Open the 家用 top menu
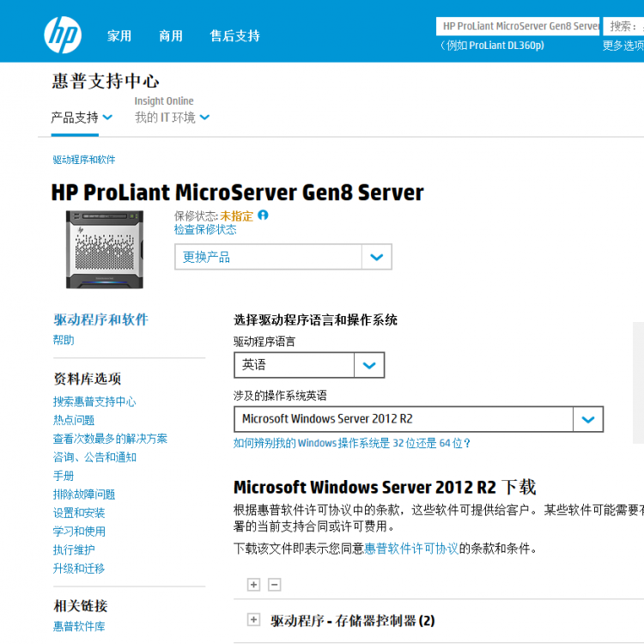Viewport: 644px width, 644px height. [x=119, y=36]
